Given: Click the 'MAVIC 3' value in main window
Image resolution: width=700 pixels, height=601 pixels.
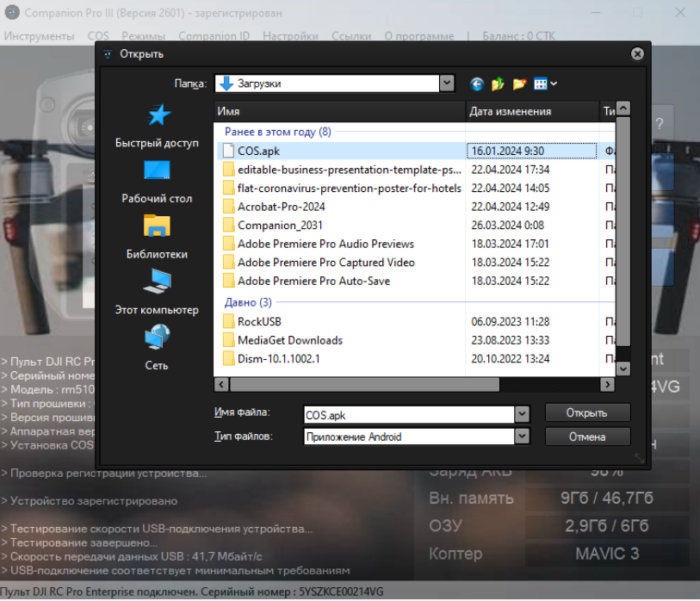Looking at the screenshot, I should (x=607, y=554).
